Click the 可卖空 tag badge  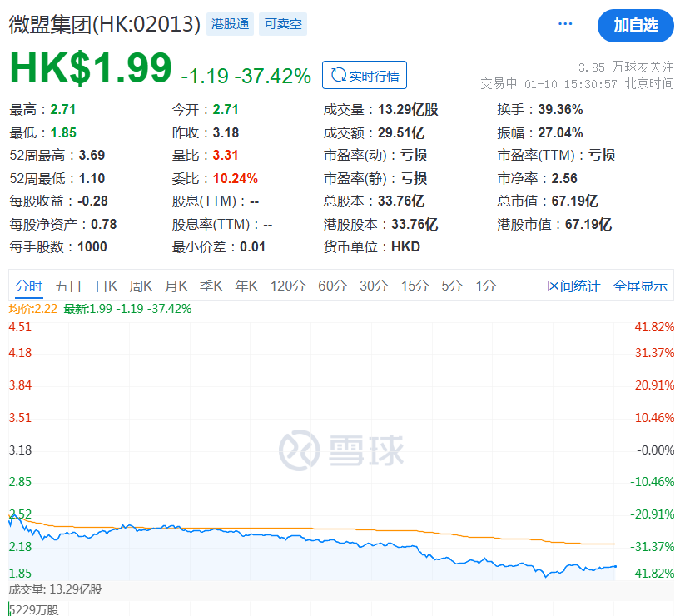pyautogui.click(x=282, y=24)
